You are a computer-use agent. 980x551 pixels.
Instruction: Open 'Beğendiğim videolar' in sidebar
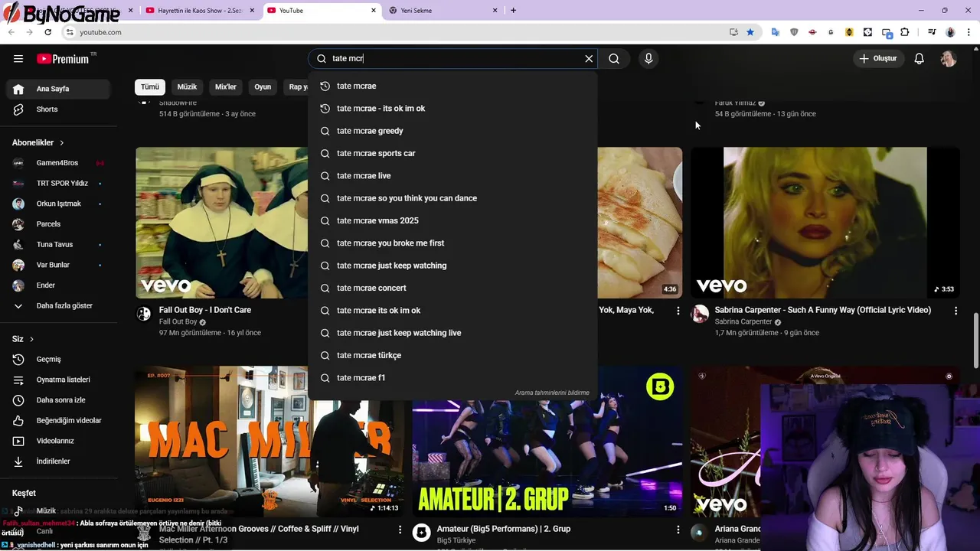(58, 421)
